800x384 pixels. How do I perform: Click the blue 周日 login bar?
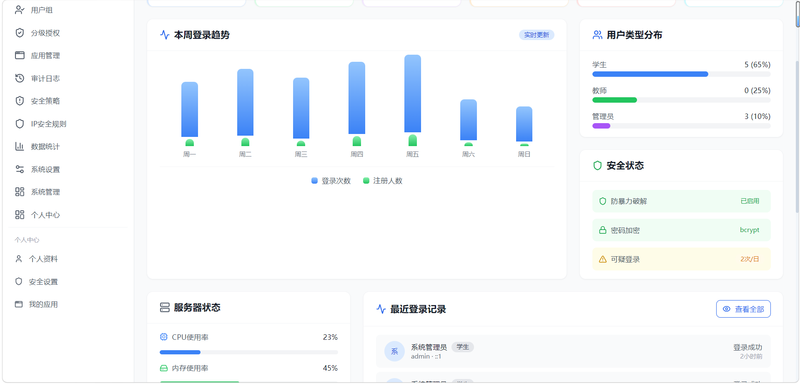pyautogui.click(x=524, y=124)
